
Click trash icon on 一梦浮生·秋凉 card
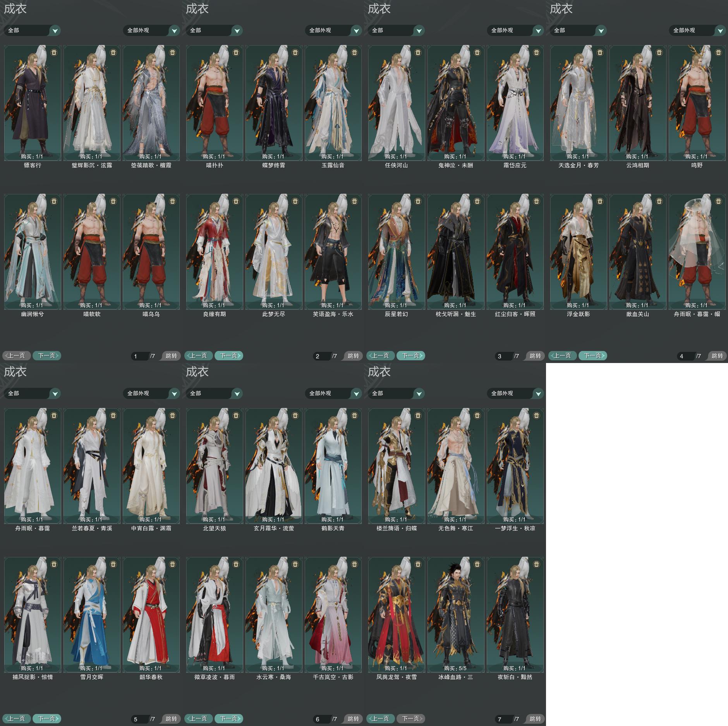(536, 415)
